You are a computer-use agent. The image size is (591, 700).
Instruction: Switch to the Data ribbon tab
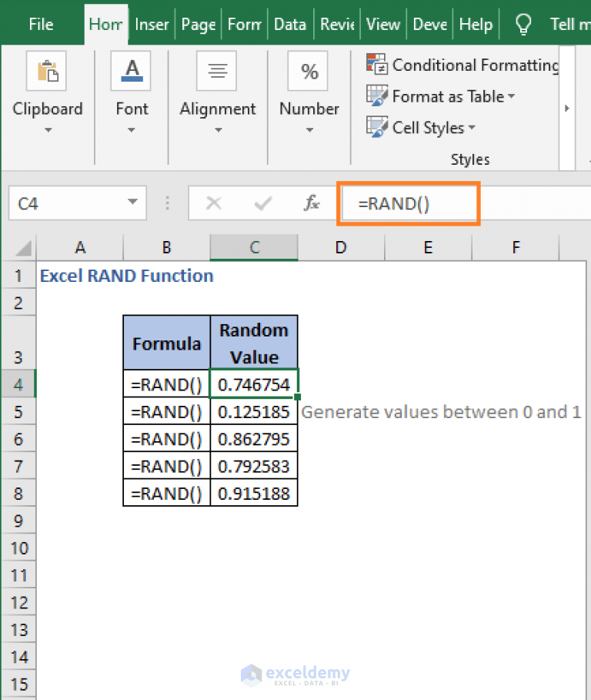[290, 24]
